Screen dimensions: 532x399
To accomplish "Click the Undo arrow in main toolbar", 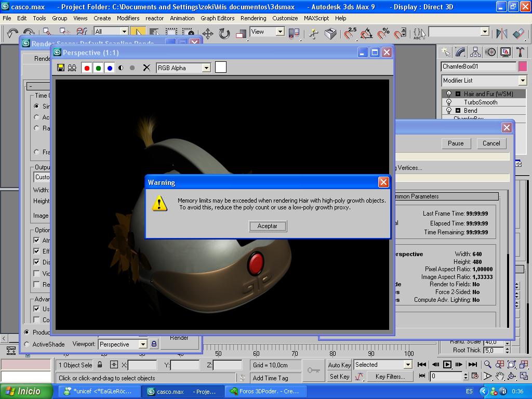I will [x=12, y=33].
